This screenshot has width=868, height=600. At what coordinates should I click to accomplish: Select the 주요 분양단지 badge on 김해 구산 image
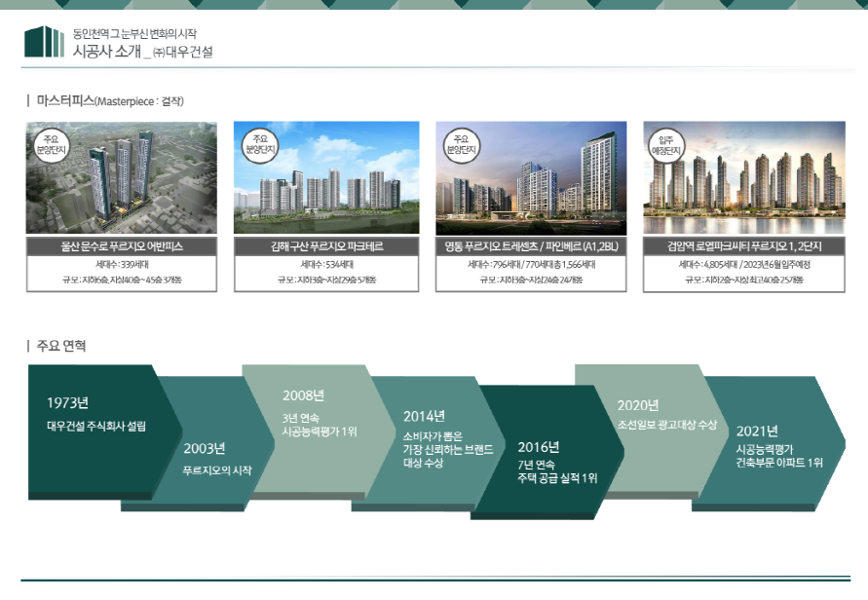pyautogui.click(x=259, y=147)
